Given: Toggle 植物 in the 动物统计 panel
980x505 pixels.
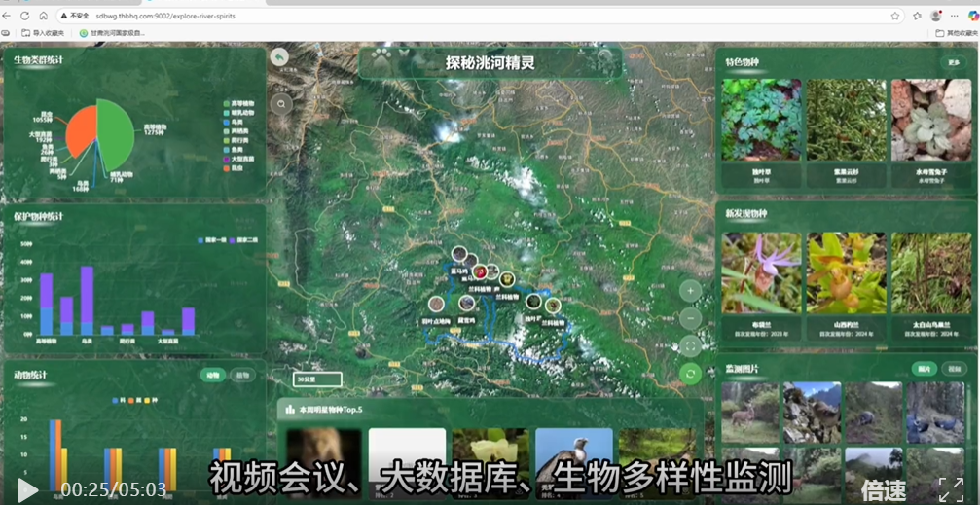Looking at the screenshot, I should 243,376.
